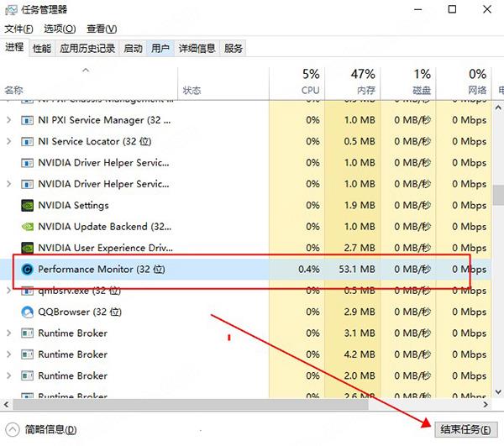Sort by the 磁盘 column header
This screenshot has height=446, width=504.
point(408,83)
